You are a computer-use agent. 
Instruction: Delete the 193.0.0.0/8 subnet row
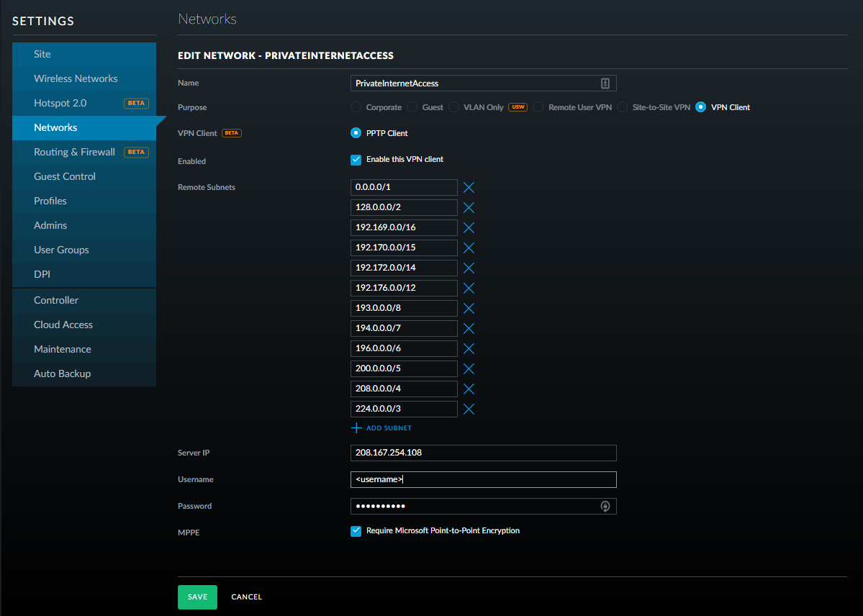point(469,308)
